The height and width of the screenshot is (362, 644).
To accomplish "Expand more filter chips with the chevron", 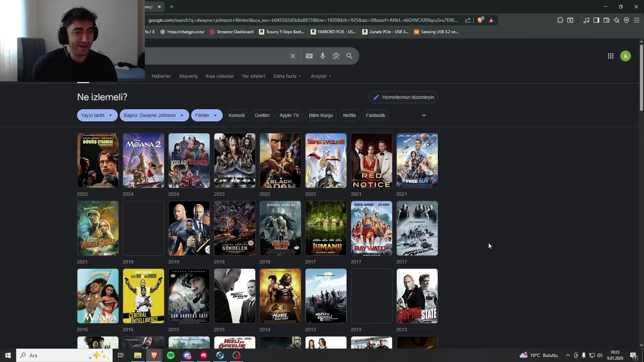I will click(424, 115).
